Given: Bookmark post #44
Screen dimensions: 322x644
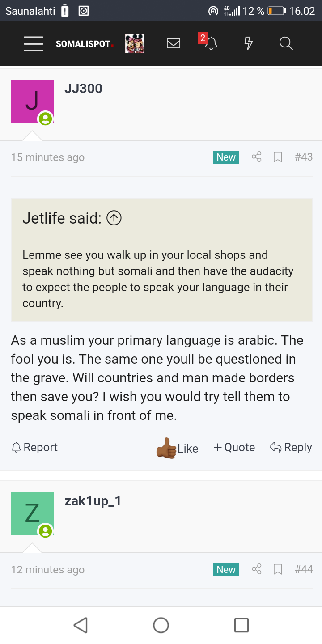Looking at the screenshot, I should click(x=278, y=569).
